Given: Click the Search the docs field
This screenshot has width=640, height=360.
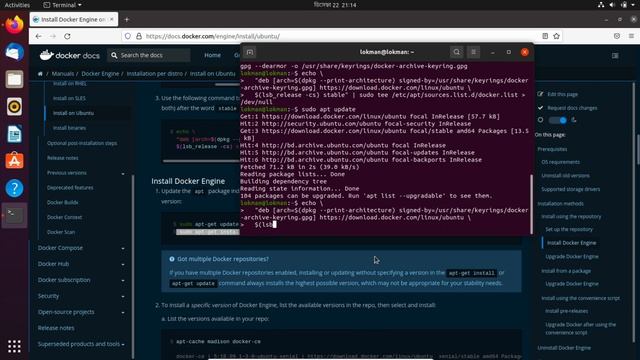Looking at the screenshot, I should click(x=149, y=55).
